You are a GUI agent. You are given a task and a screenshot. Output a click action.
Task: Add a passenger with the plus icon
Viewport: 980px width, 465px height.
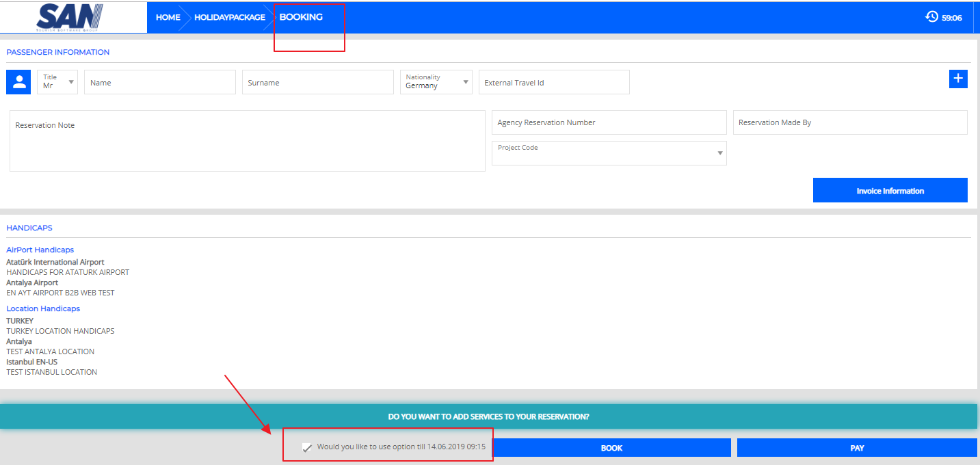pyautogui.click(x=958, y=79)
